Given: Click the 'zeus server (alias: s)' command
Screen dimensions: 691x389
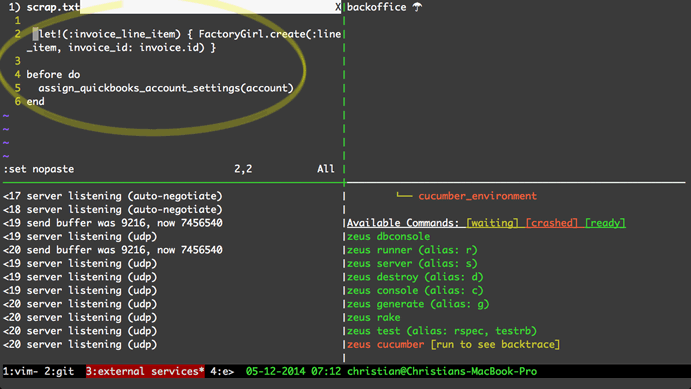Looking at the screenshot, I should point(412,263).
